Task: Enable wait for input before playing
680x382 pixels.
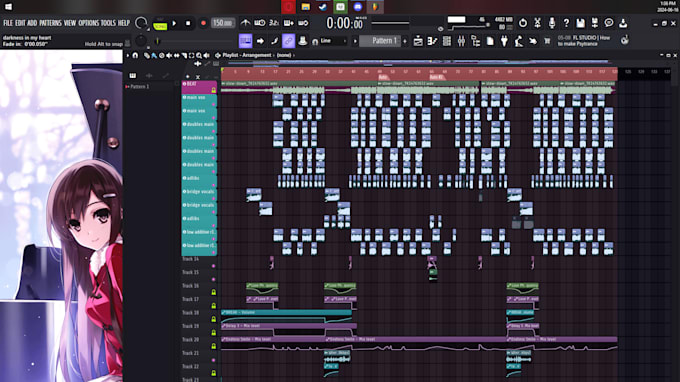Action: coord(260,23)
